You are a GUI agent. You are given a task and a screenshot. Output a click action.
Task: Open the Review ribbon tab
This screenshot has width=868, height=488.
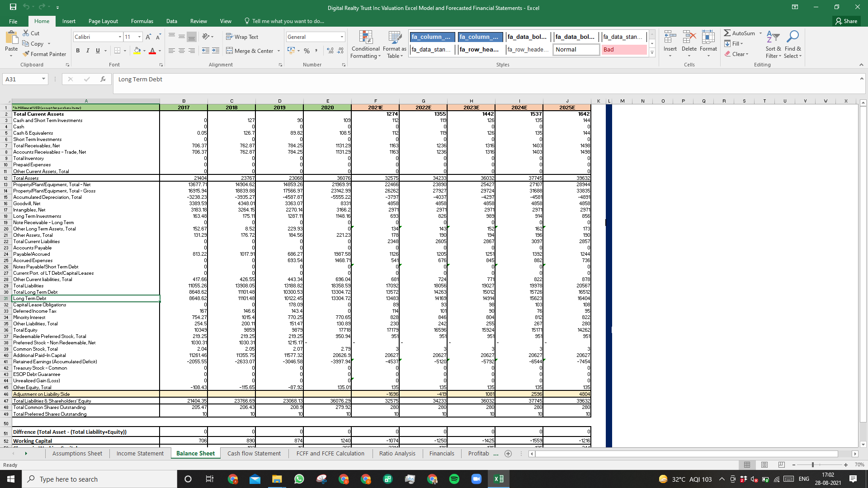(x=198, y=21)
